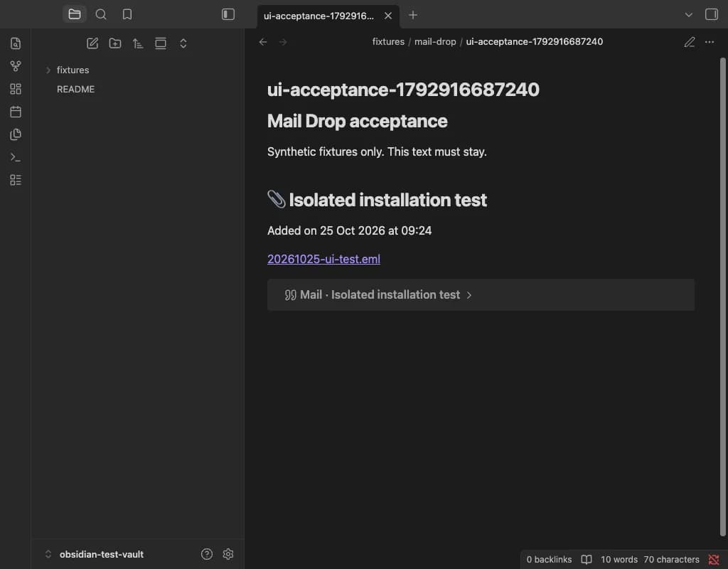Viewport: 728px width, 569px height.
Task: Open canvas icon in ribbon
Action: tap(16, 89)
